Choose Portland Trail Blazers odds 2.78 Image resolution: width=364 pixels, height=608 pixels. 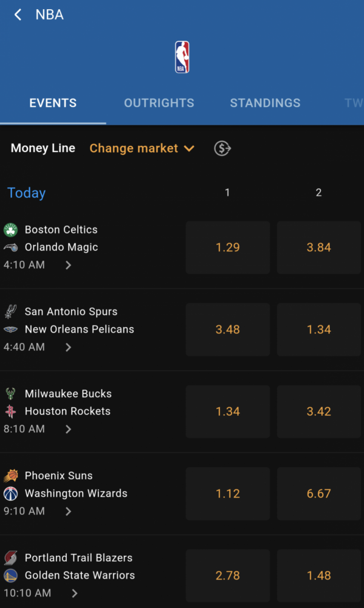tap(228, 575)
